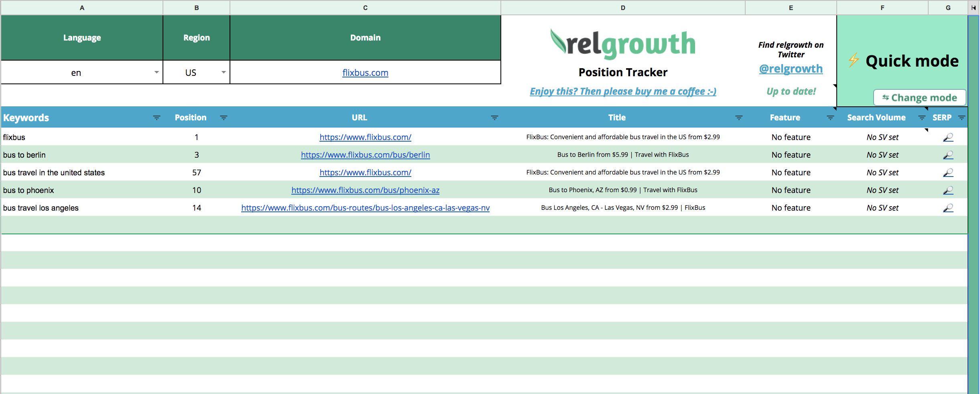Select position value 3
Viewport: 980px width, 394px height.
[197, 155]
